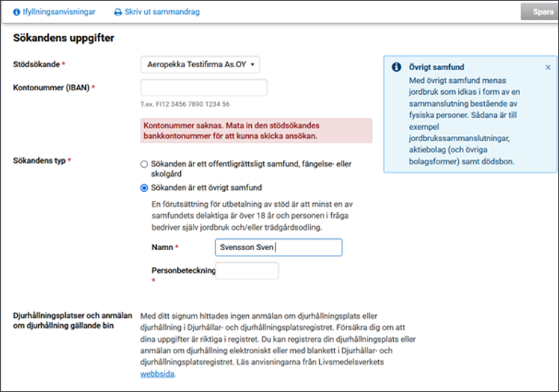Click the IBAN example hint text
The image size is (559, 392).
click(185, 105)
